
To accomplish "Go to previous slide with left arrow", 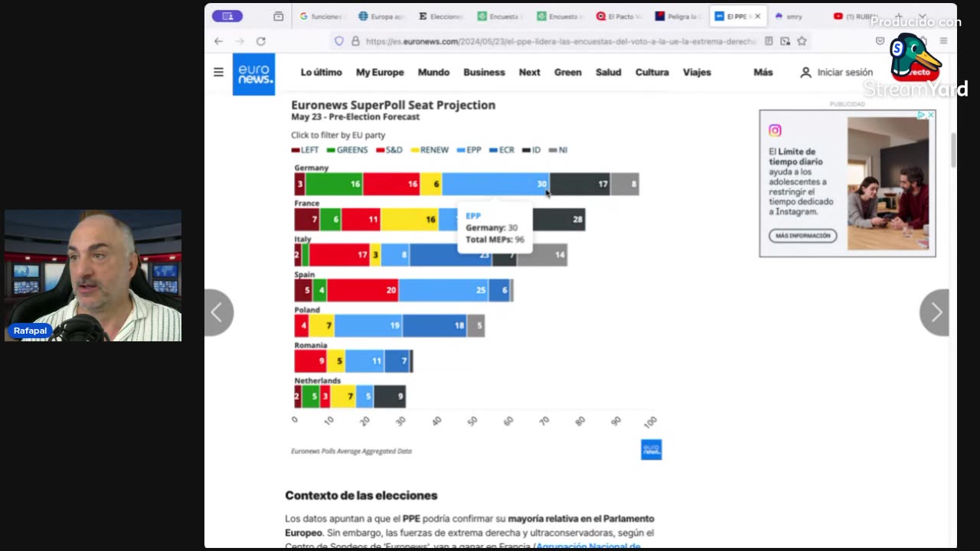I will 218,312.
